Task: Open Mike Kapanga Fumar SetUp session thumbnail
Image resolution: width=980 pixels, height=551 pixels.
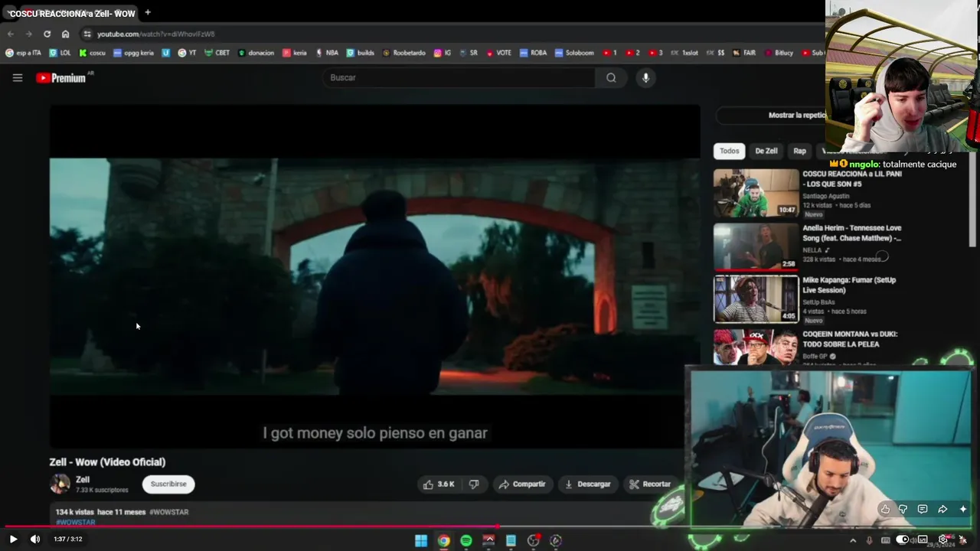Action: tap(756, 298)
